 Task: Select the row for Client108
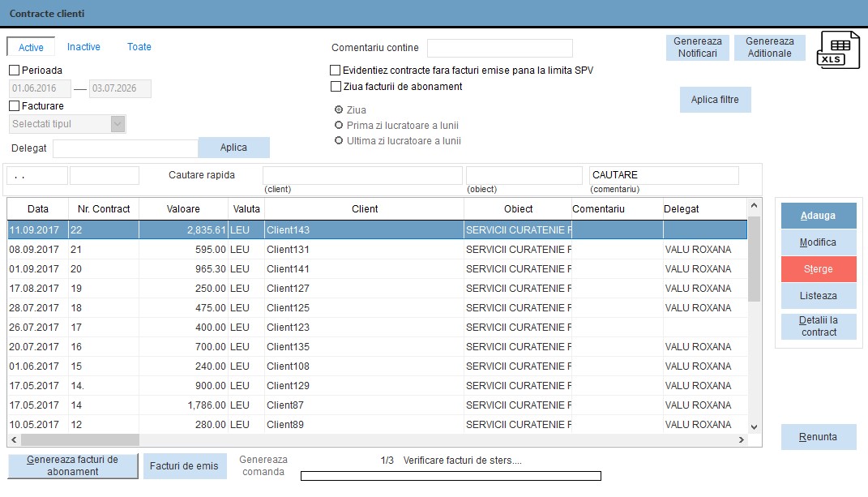(x=377, y=366)
